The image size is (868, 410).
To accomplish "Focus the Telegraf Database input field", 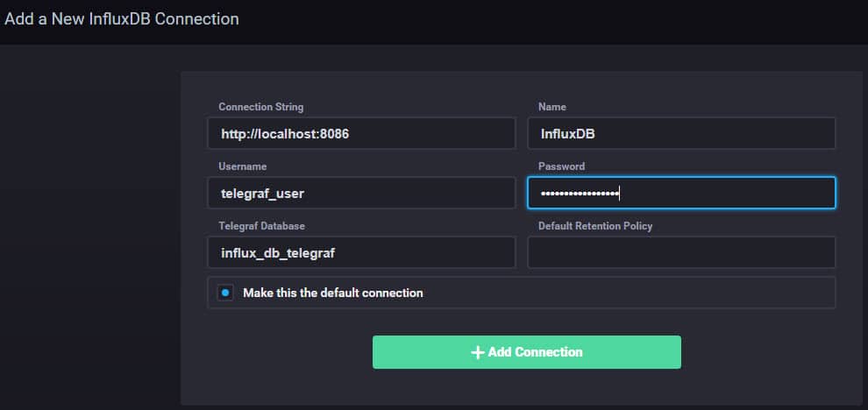I will coord(361,253).
